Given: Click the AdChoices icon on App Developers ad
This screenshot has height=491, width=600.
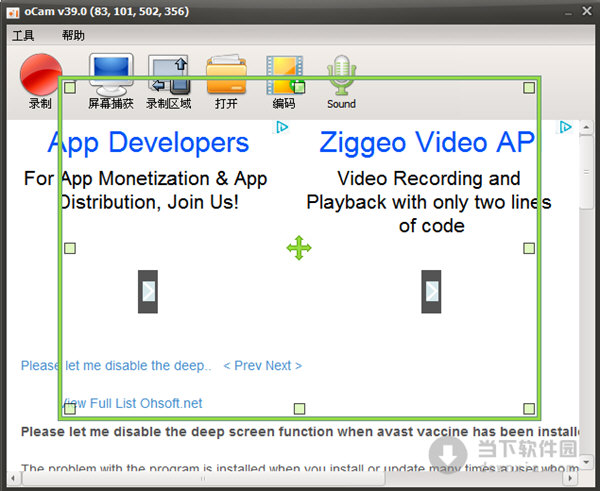Looking at the screenshot, I should tap(282, 127).
